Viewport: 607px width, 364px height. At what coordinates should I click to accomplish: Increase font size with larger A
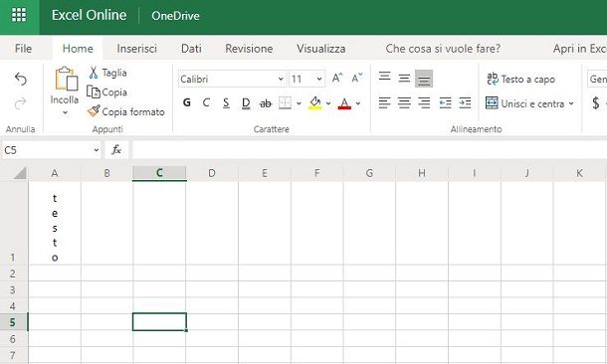pos(337,79)
